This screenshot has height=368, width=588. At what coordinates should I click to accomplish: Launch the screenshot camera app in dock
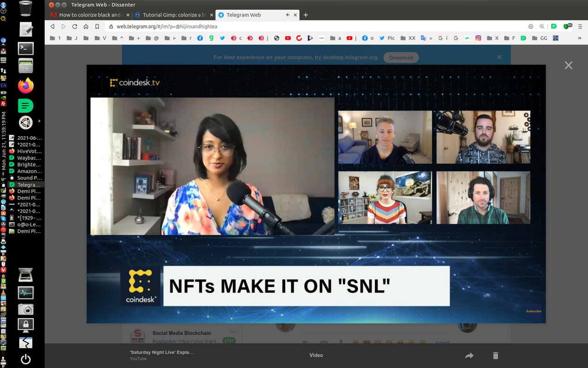(26, 309)
